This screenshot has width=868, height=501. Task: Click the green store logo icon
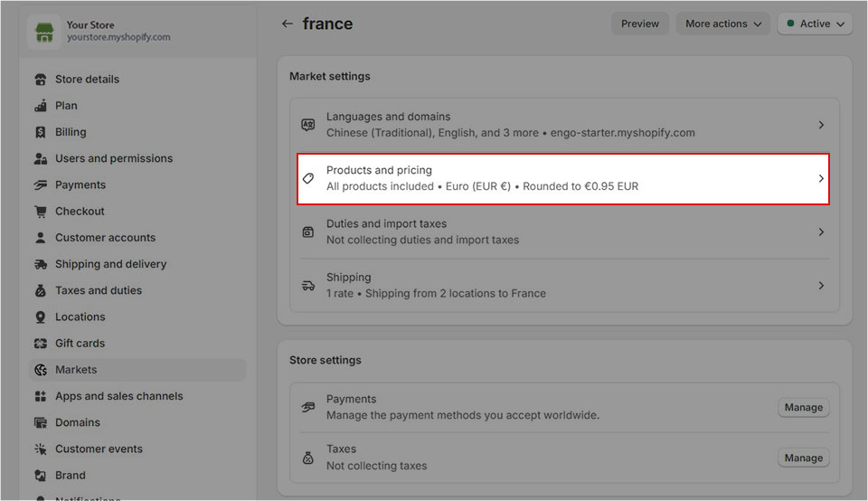coord(44,33)
